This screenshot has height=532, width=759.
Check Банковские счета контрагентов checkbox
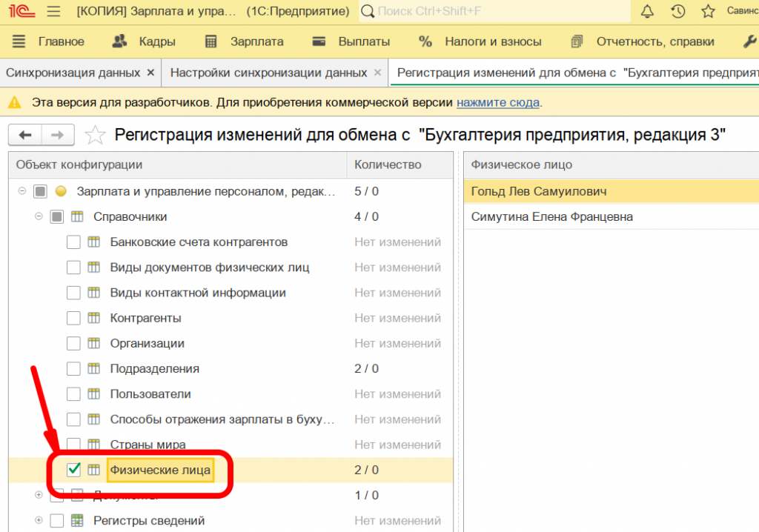73,242
